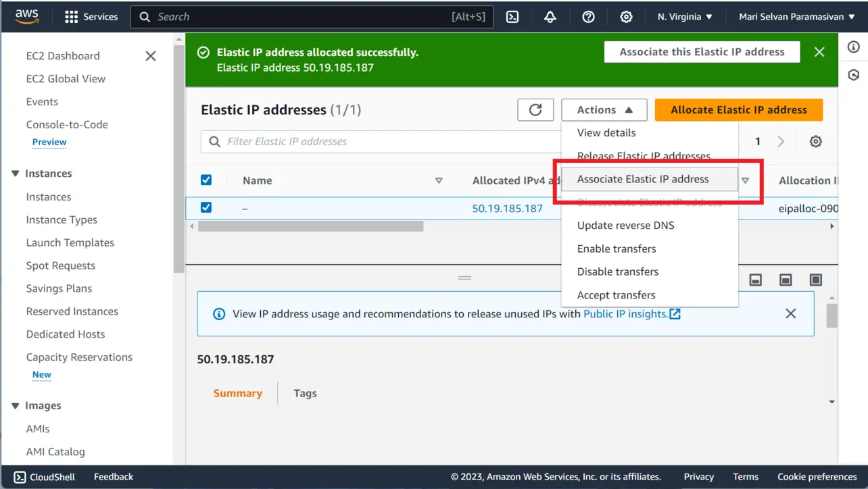Open the settings gear in top bar
The height and width of the screenshot is (489, 868).
[626, 17]
